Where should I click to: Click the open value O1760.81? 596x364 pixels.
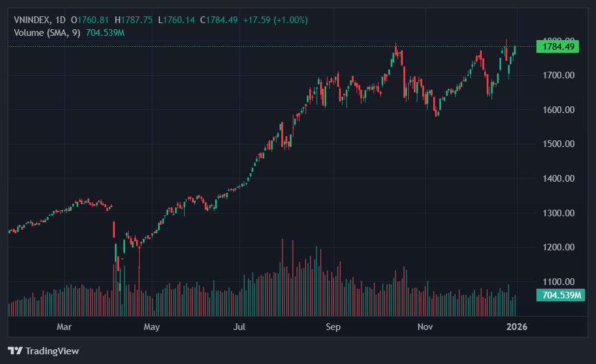[90, 20]
